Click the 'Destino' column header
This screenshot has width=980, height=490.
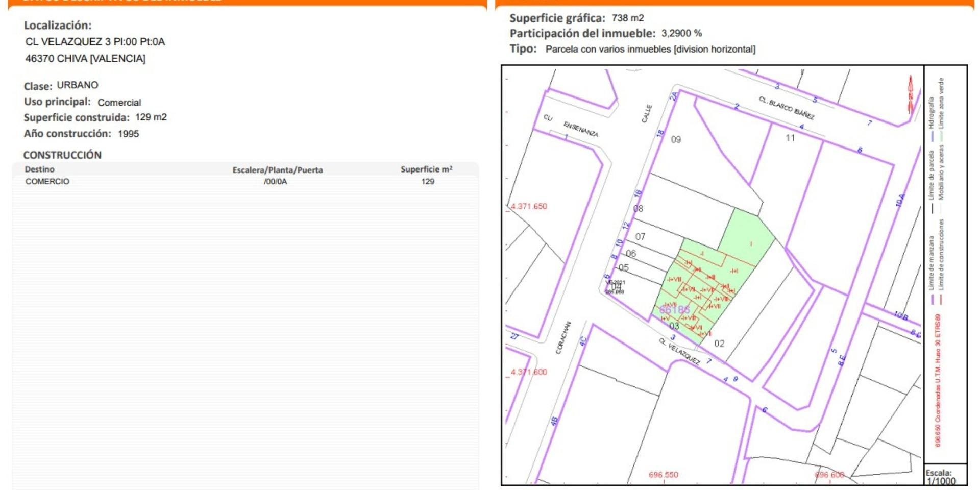point(39,169)
